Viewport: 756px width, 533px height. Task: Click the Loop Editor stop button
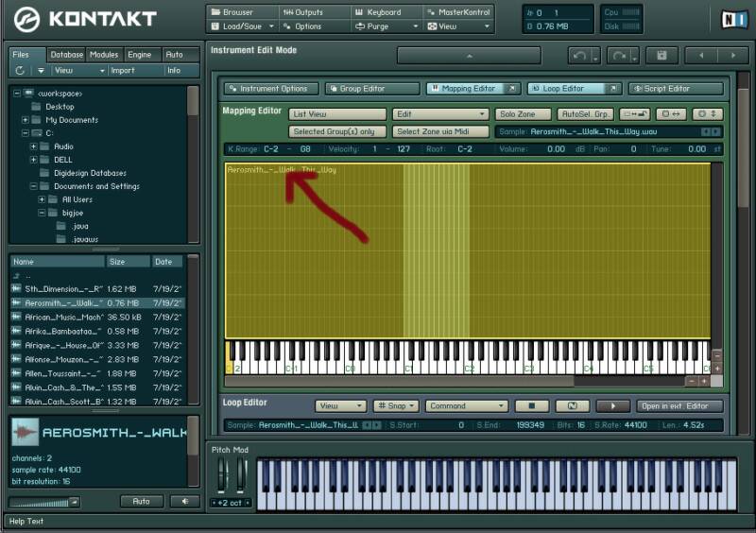point(531,406)
